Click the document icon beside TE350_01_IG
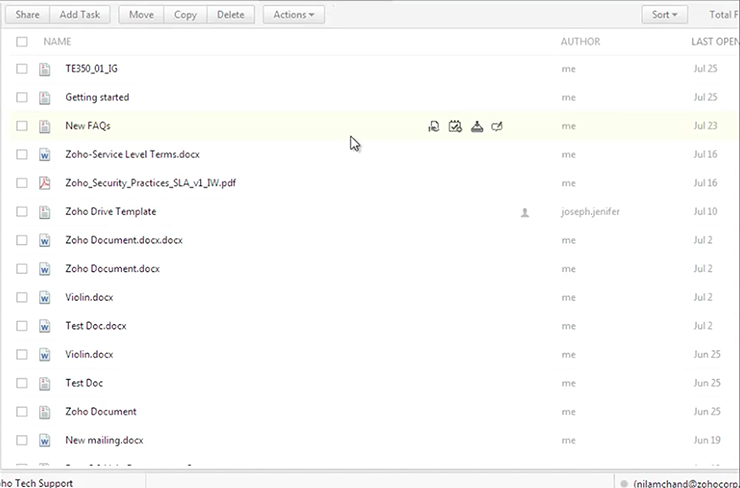740x488 pixels. (x=44, y=69)
